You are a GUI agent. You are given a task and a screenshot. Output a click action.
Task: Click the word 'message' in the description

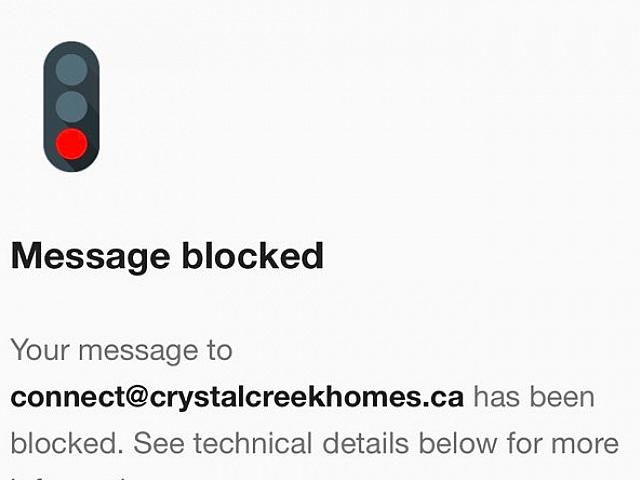138,352
